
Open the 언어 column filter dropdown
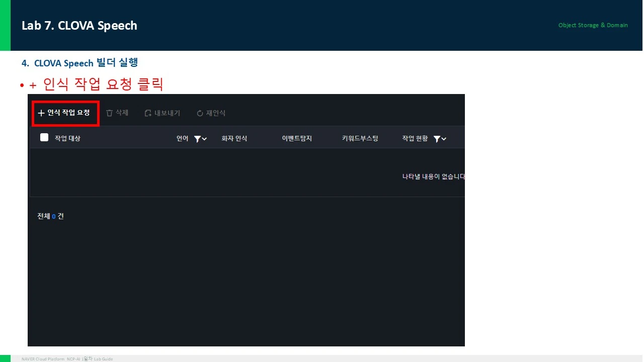click(200, 139)
